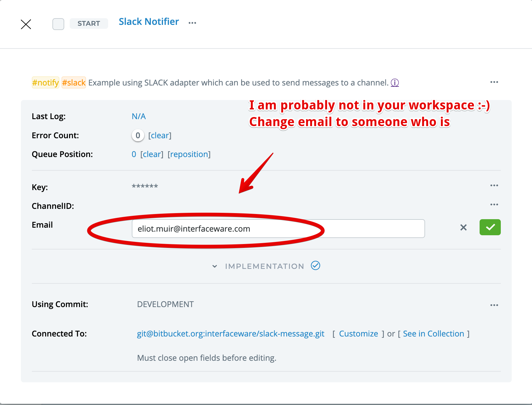The image size is (532, 405).
Task: Open the description row ellipsis menu
Action: (494, 82)
